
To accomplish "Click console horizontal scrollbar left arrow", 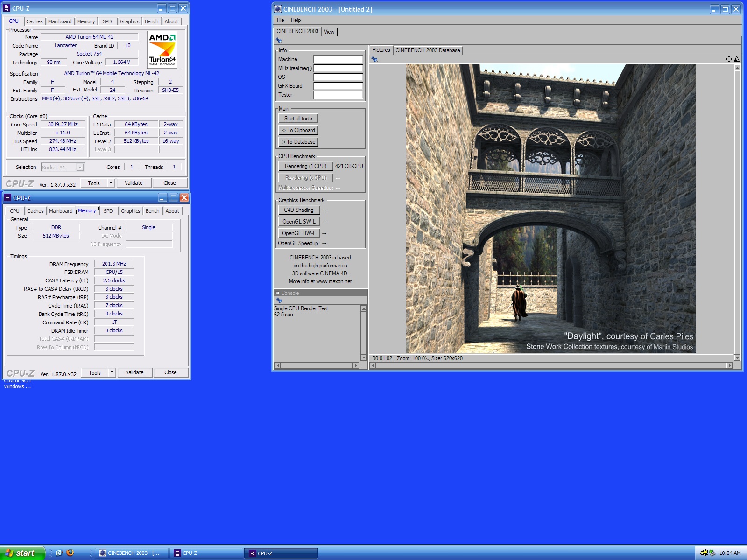I will pyautogui.click(x=277, y=365).
